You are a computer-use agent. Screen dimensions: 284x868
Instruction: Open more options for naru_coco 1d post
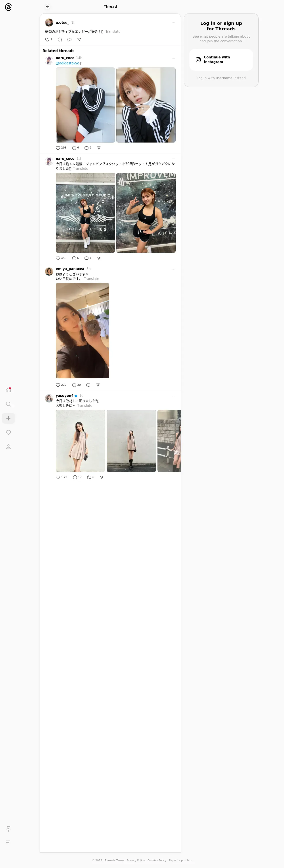[x=173, y=159]
